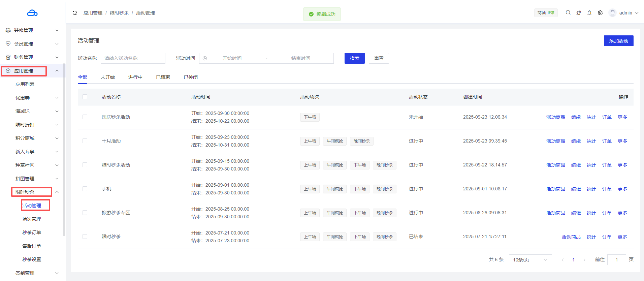Check the 旅游秒杀专区 row checkbox
The height and width of the screenshot is (281, 644).
coord(85,213)
